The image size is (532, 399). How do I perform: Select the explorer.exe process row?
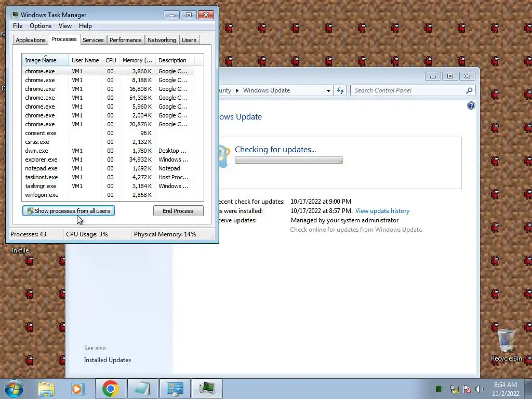click(x=108, y=159)
